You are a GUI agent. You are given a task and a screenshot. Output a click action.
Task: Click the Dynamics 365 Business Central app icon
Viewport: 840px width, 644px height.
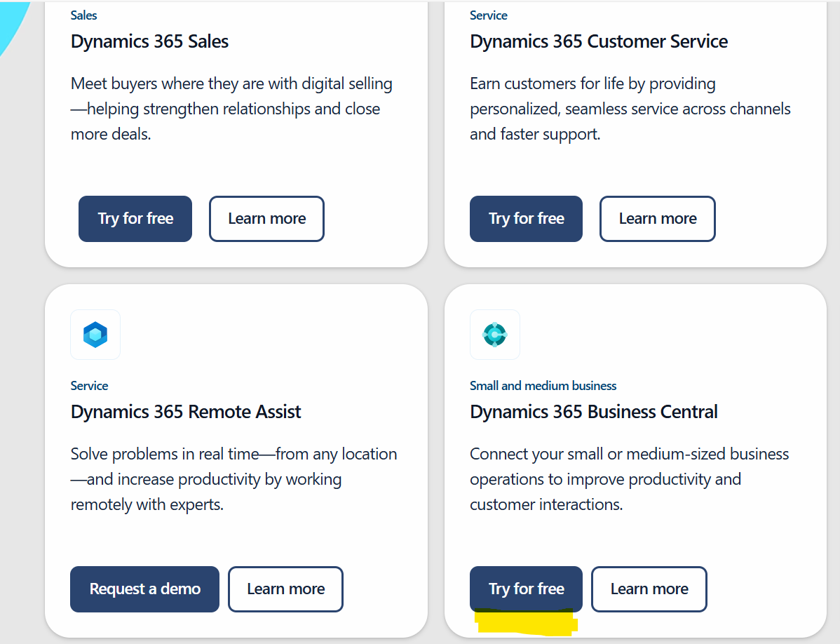coord(495,335)
